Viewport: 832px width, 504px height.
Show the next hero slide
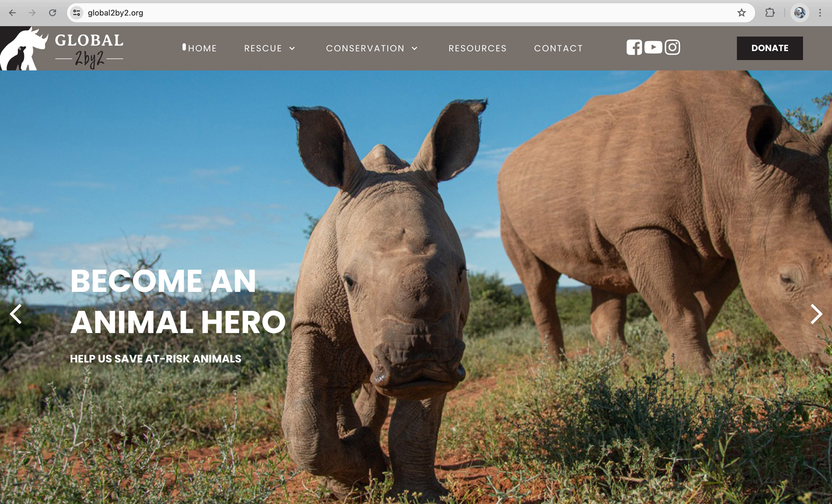[816, 314]
